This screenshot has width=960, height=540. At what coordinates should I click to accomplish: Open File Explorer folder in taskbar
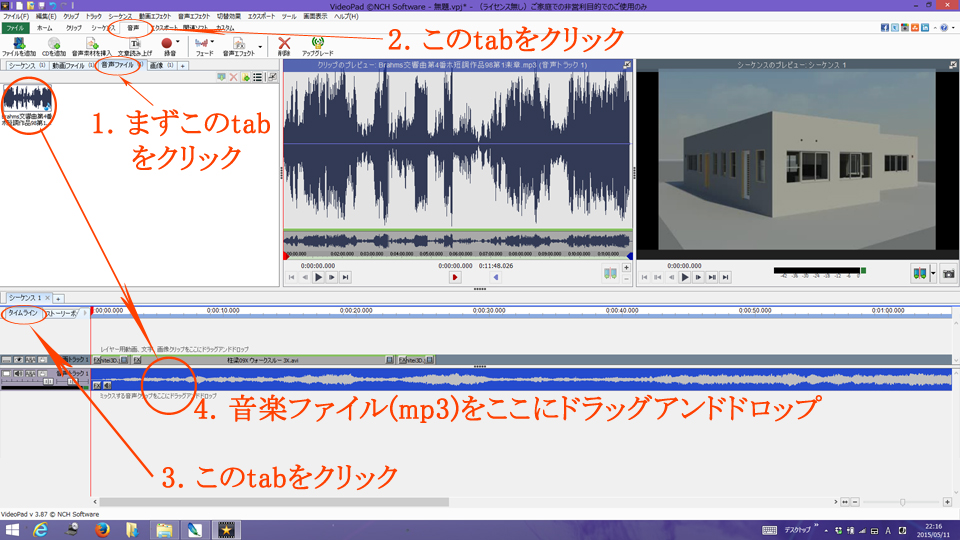pos(163,530)
